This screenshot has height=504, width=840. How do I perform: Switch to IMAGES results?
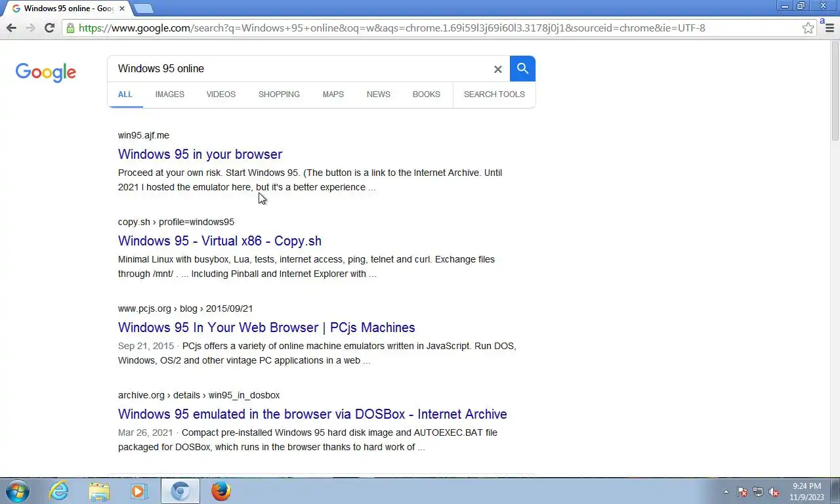(x=169, y=94)
